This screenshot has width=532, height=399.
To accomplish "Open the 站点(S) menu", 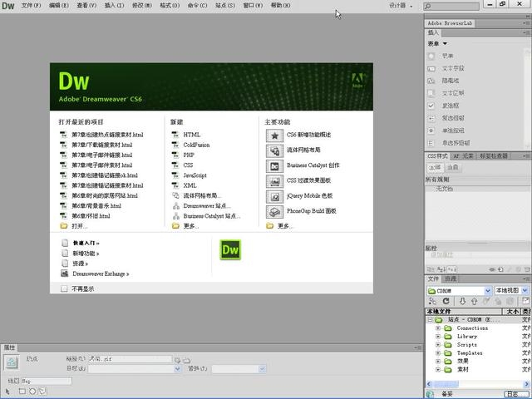I will click(x=225, y=6).
